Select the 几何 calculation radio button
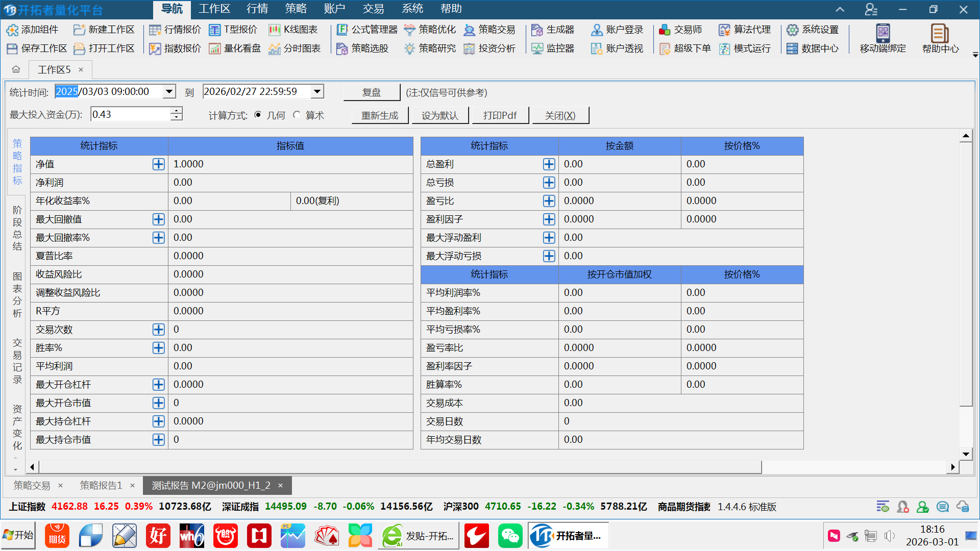 pyautogui.click(x=258, y=115)
